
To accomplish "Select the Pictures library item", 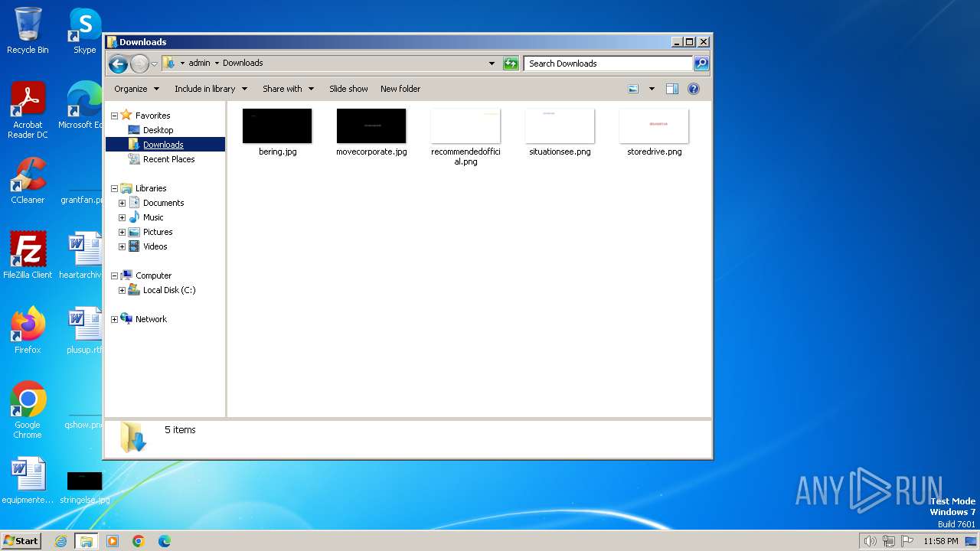I will point(158,232).
